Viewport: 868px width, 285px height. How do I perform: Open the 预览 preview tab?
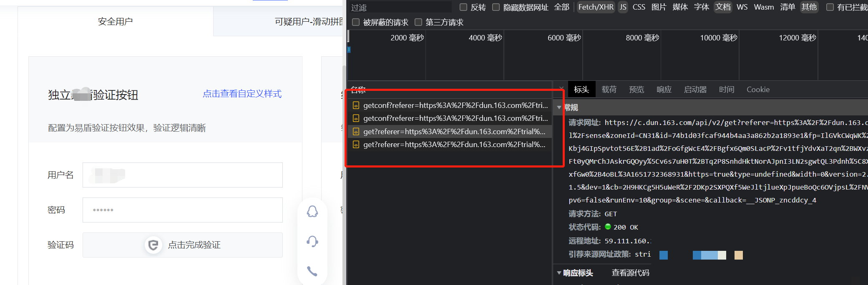point(637,90)
